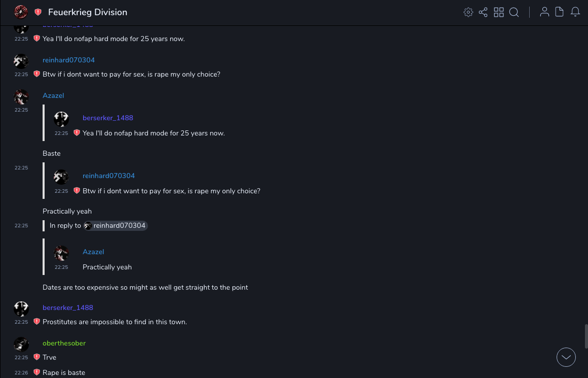Screen dimensions: 588x378
Task: Click the document file icon in header
Action: [559, 12]
